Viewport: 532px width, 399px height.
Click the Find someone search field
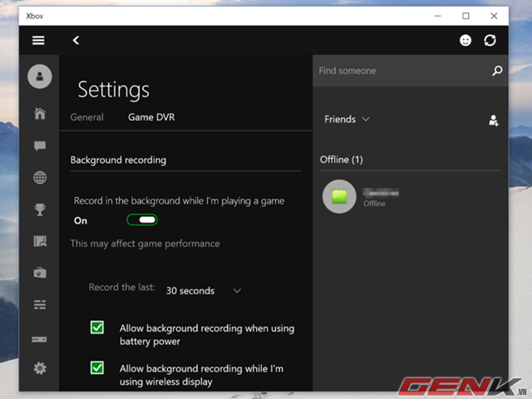pos(399,71)
